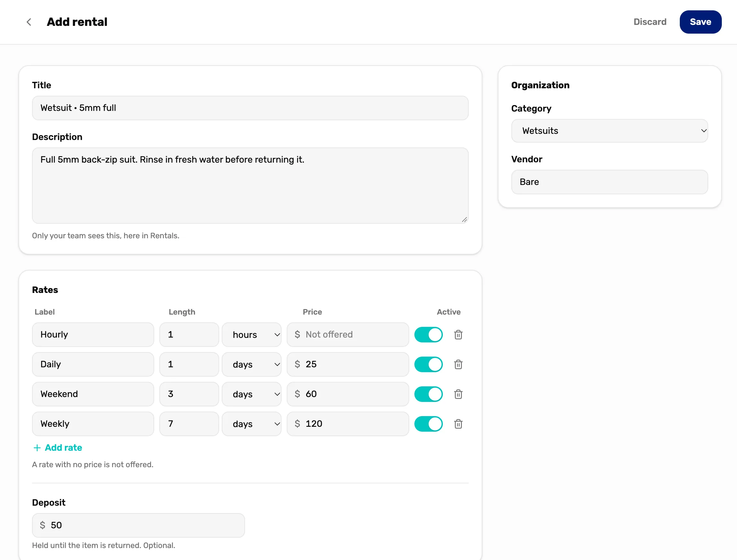The width and height of the screenshot is (737, 560).
Task: Edit the Daily price of 25
Action: click(347, 364)
